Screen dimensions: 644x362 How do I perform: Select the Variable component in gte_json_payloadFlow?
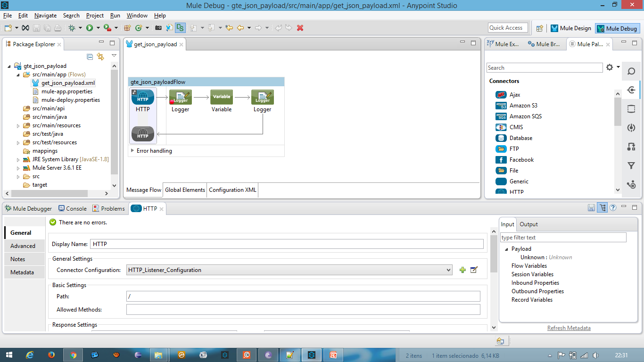pos(221,97)
